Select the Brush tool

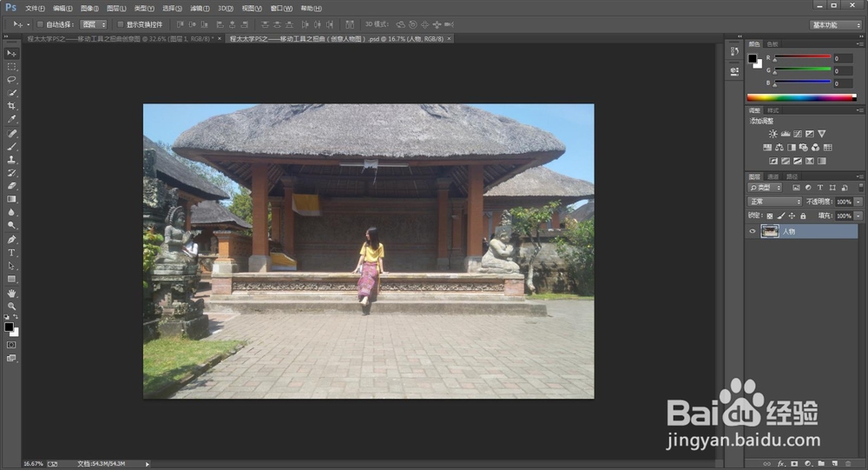pyautogui.click(x=11, y=147)
